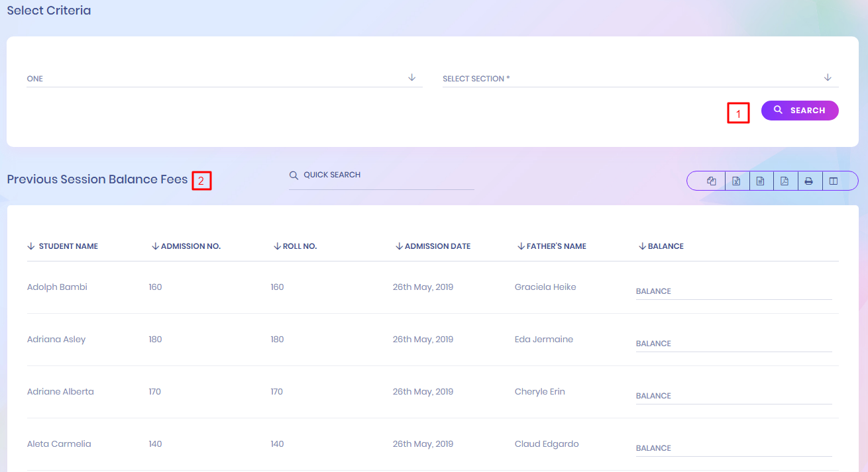This screenshot has height=472, width=868.
Task: Export table using the PDF icon
Action: (785, 181)
